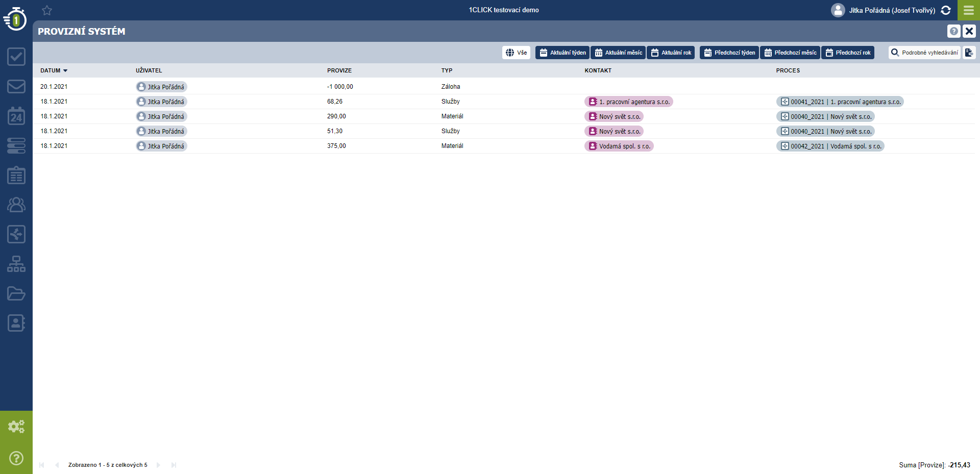Image resolution: width=980 pixels, height=474 pixels.
Task: Open Jitka Pořádná user tag in 68,26 row
Action: point(161,102)
